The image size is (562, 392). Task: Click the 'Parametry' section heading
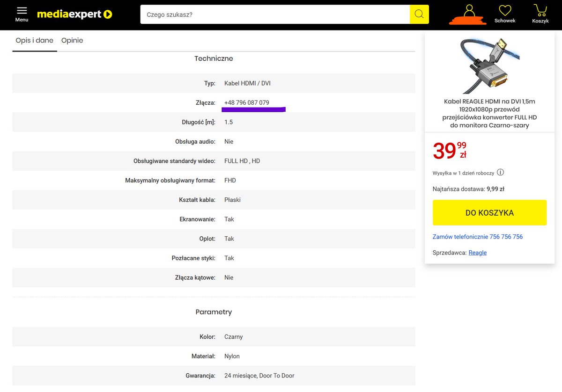(x=214, y=312)
